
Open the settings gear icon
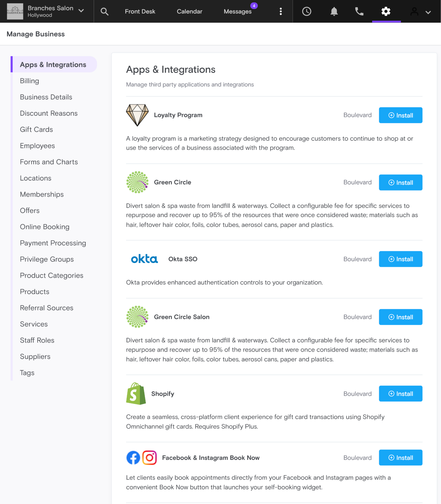pos(386,11)
